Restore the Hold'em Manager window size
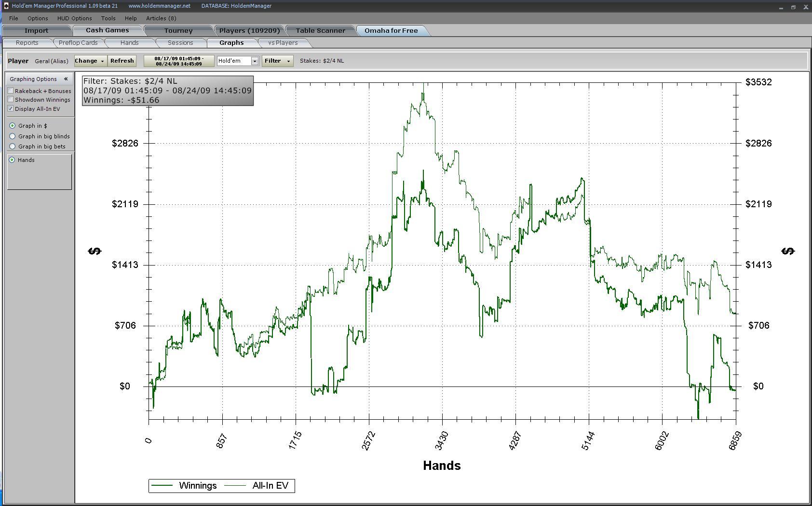The width and height of the screenshot is (812, 506). [x=793, y=7]
